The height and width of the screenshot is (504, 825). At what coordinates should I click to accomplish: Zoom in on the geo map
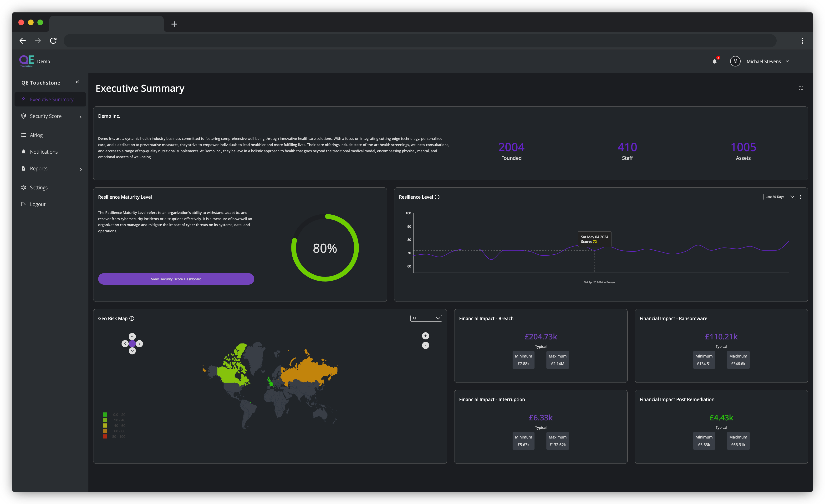pyautogui.click(x=425, y=336)
